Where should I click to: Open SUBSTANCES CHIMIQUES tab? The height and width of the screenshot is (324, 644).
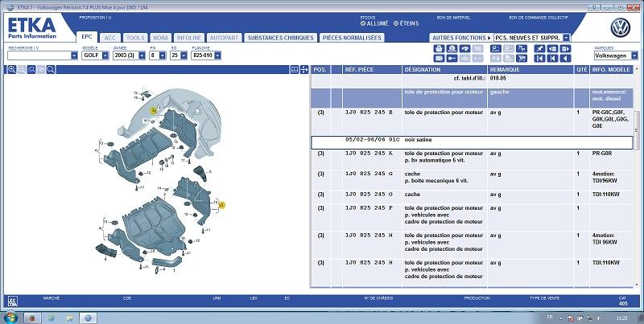click(x=280, y=38)
